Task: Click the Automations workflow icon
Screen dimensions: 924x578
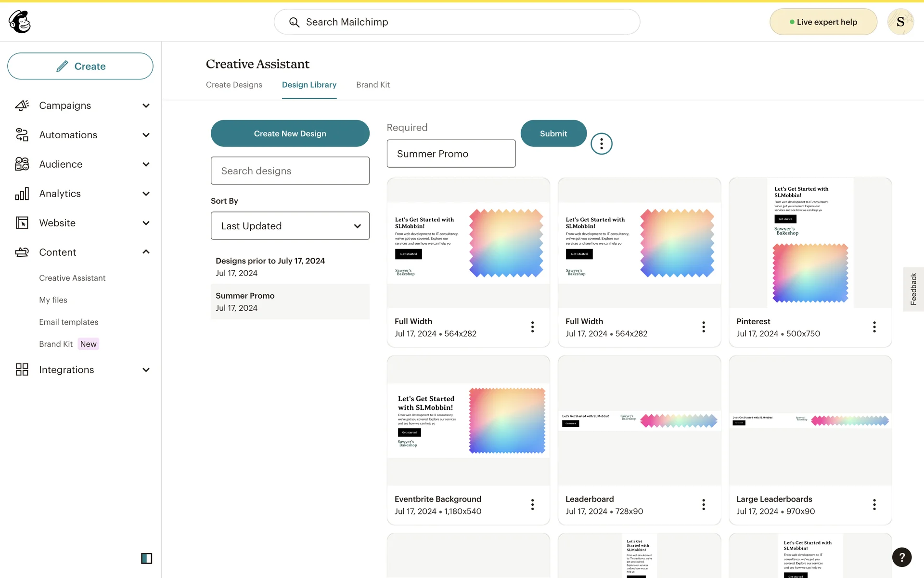Action: (22, 135)
